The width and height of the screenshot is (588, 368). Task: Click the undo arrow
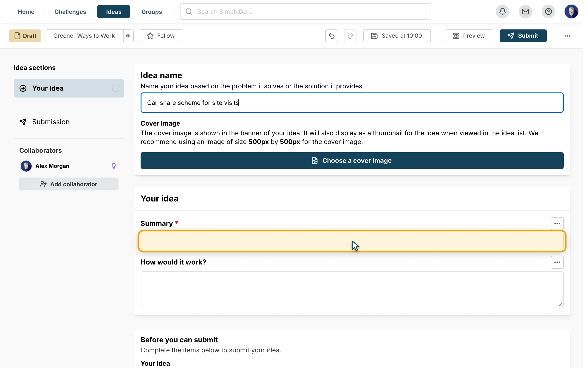[x=332, y=36]
